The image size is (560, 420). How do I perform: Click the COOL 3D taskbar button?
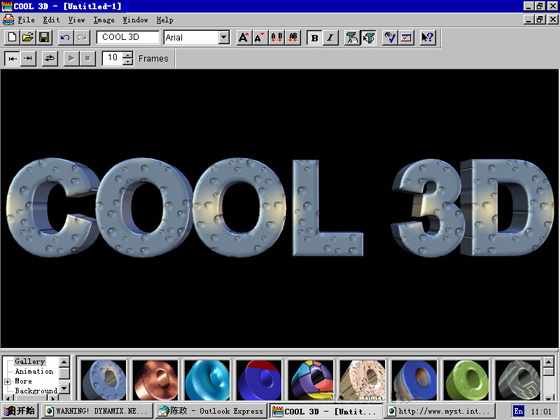(x=325, y=411)
